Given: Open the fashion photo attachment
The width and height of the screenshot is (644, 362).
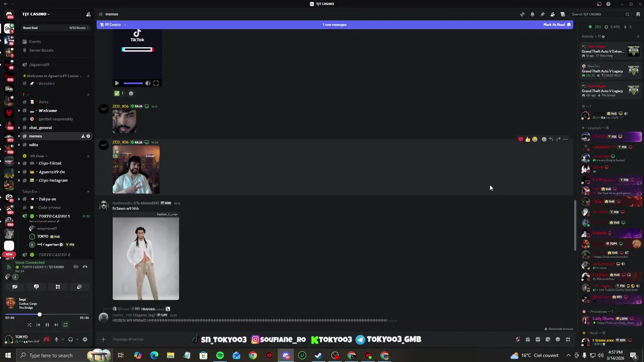Looking at the screenshot, I should [146, 256].
